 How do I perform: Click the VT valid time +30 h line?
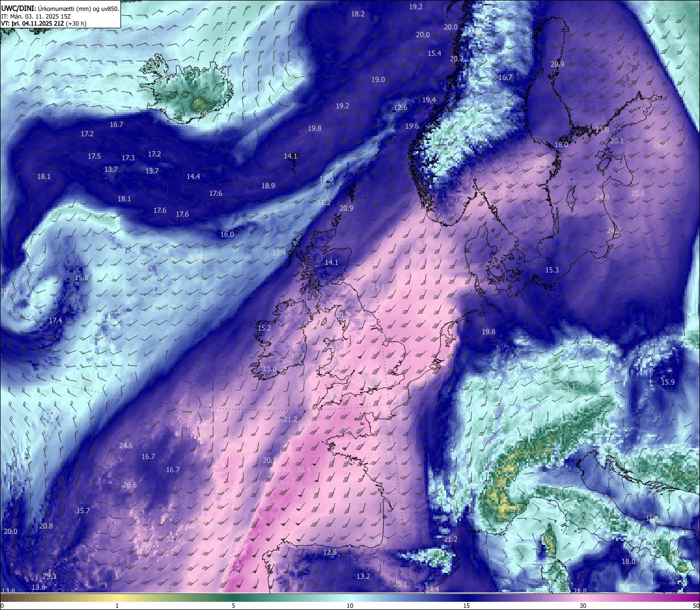44,24
